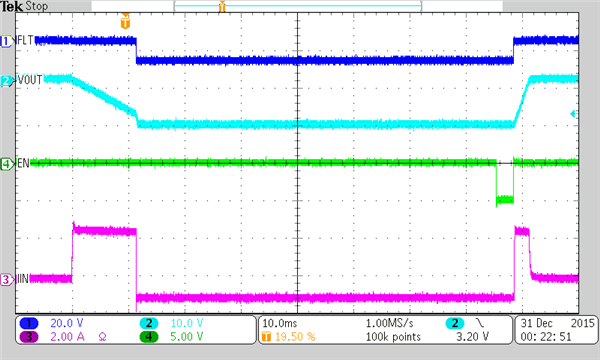600x360 pixels.
Task: Click the channel 2 VOUT ground marker
Action: click(x=7, y=81)
